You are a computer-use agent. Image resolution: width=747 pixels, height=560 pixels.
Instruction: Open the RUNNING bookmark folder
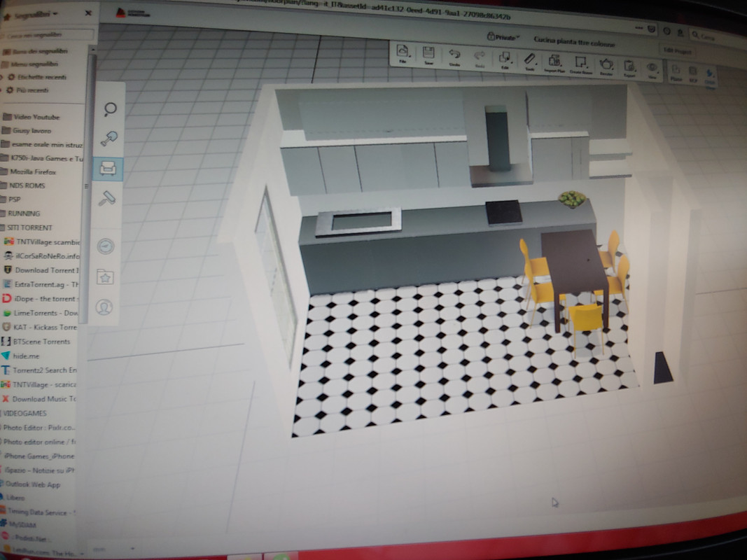22,213
